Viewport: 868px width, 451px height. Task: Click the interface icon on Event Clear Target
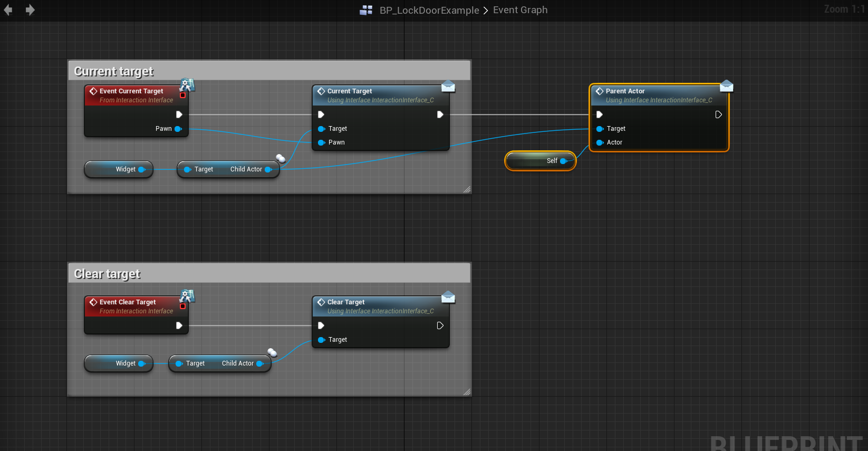click(x=187, y=296)
